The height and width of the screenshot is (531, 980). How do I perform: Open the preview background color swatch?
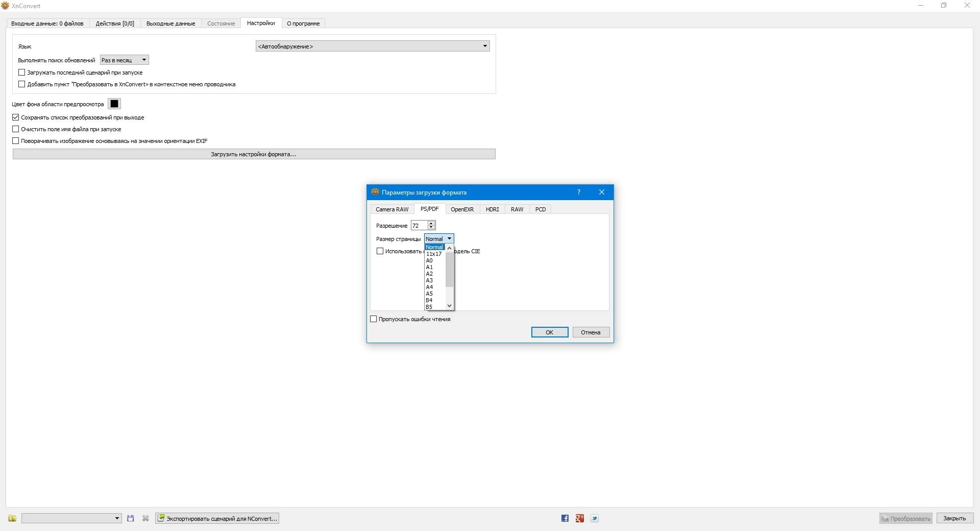point(114,104)
